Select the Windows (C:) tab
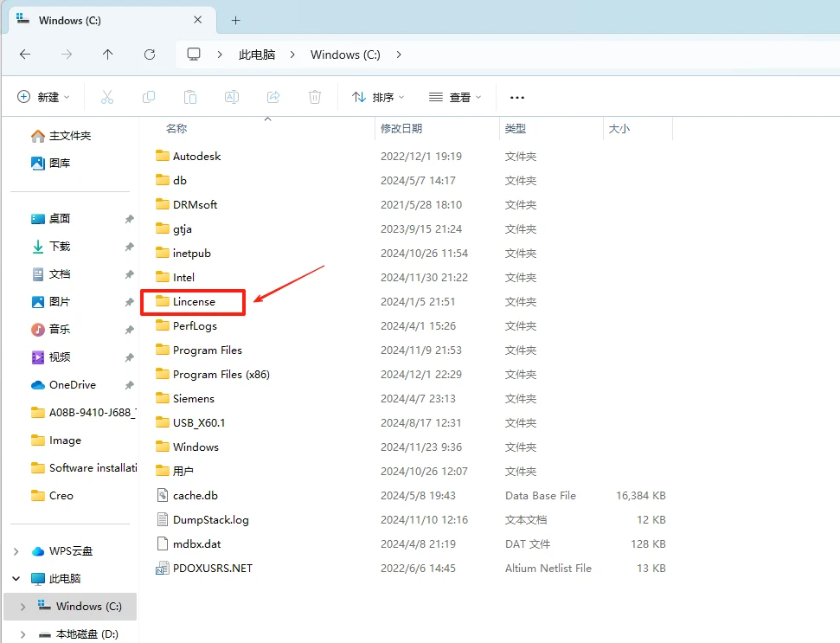840x643 pixels. (112, 21)
